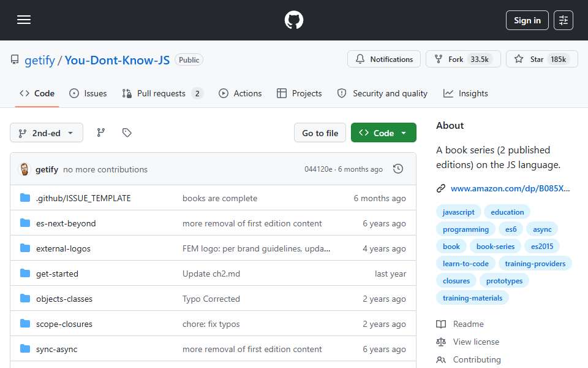Click getify's avatar in commit header
Screen dimensions: 588x368
point(24,169)
